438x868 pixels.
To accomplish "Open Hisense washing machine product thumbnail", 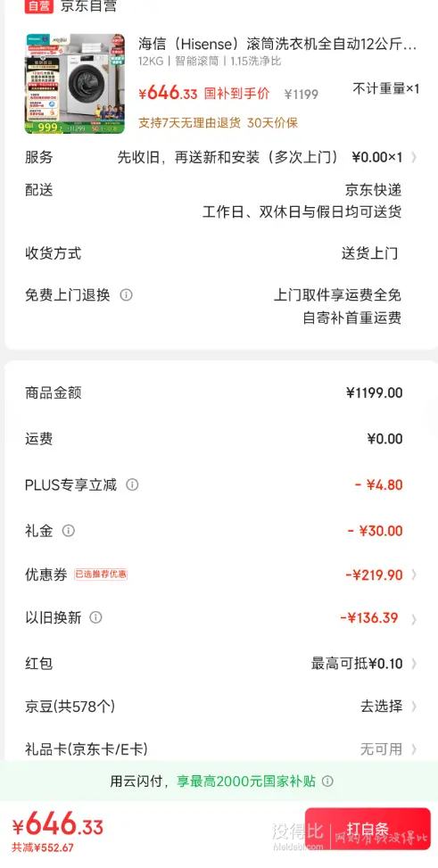I will point(75,84).
